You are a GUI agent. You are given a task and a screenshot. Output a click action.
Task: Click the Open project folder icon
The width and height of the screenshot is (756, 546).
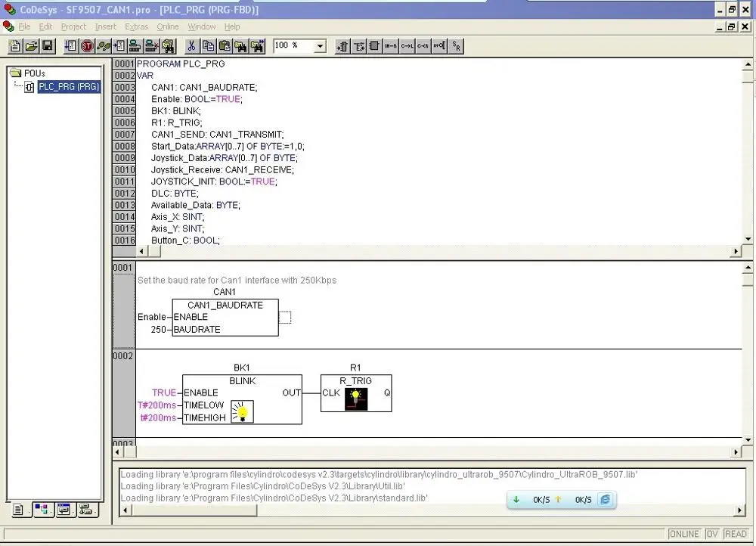point(31,46)
